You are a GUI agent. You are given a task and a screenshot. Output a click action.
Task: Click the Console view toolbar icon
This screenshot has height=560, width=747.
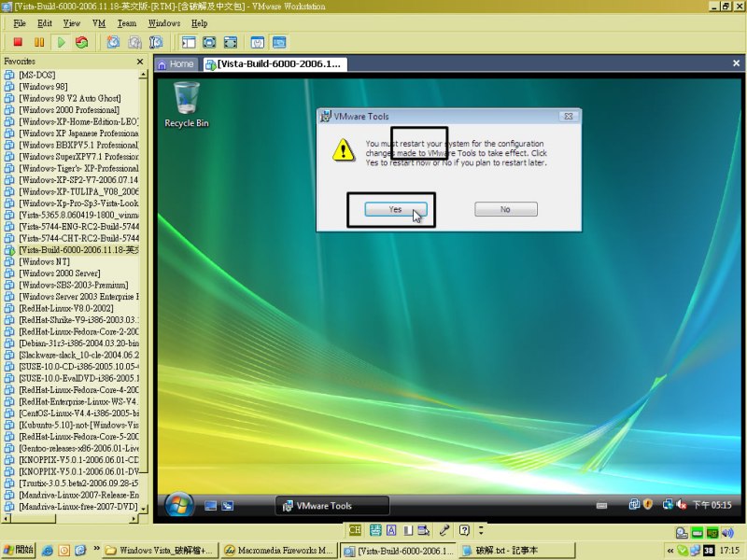coord(279,42)
